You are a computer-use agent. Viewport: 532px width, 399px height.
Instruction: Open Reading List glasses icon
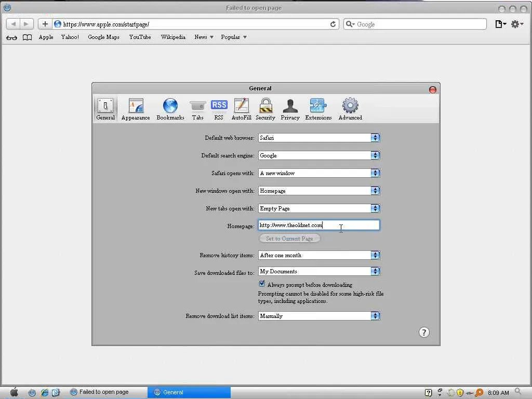pos(11,37)
